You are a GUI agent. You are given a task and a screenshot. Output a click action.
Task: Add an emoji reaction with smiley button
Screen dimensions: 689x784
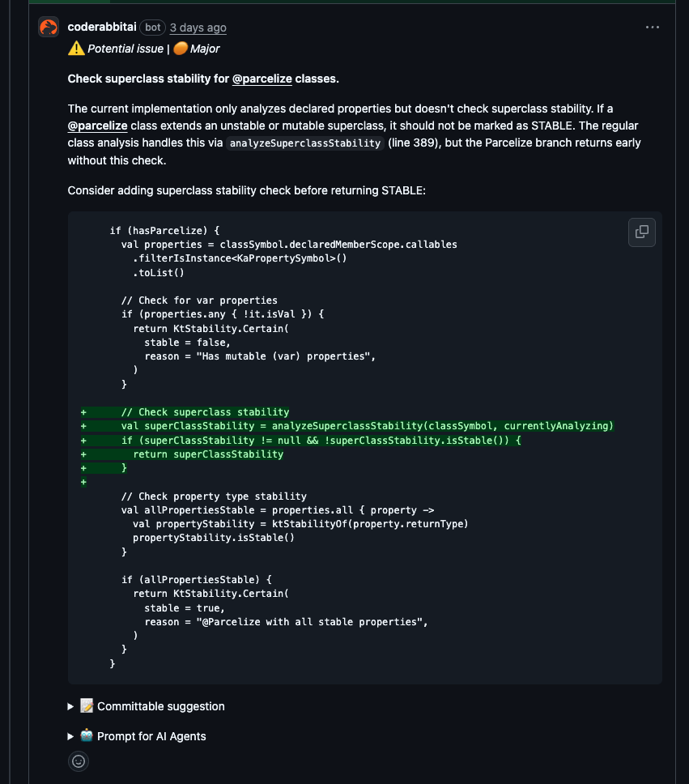click(79, 761)
